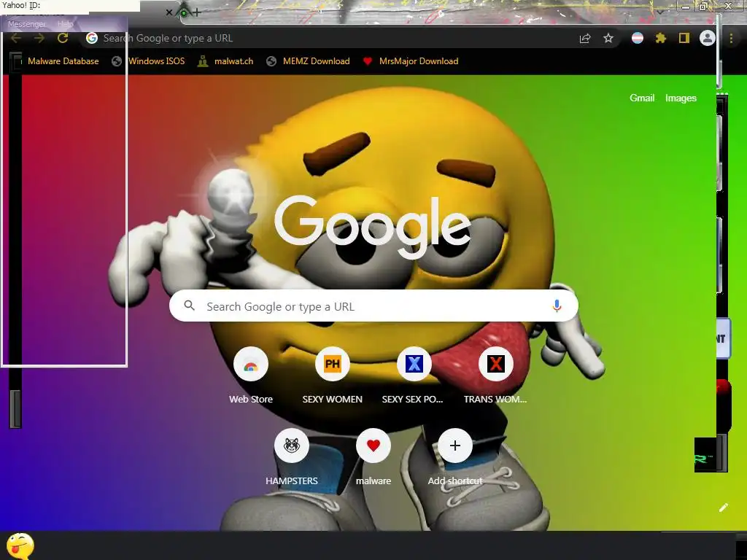Start voice search with the microphone icon
This screenshot has width=747, height=560.
click(557, 306)
